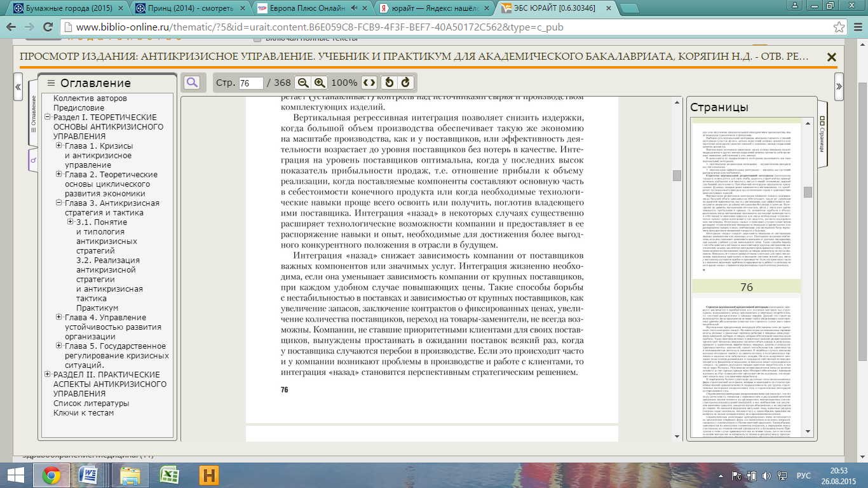Close the publication viewer with X
This screenshot has width=868, height=488.
(831, 57)
